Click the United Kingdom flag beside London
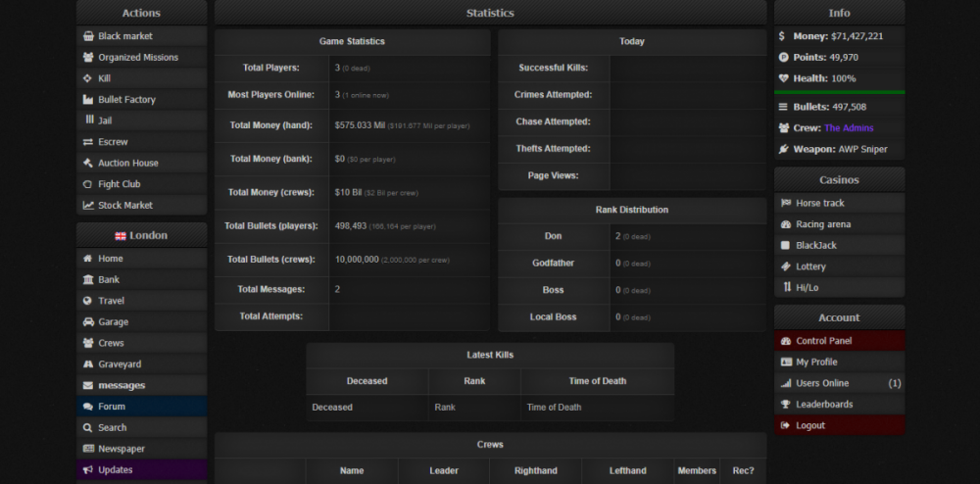Screen dimensions: 980x484 pos(121,236)
